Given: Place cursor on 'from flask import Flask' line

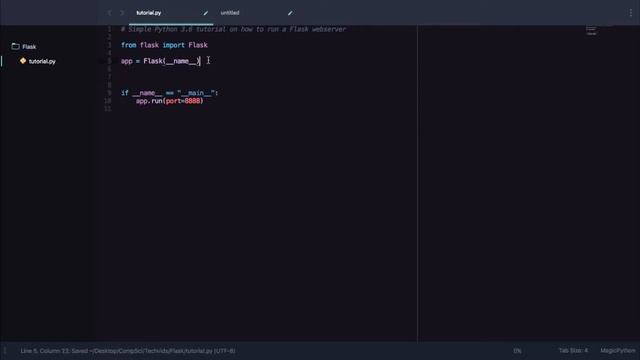Looking at the screenshot, I should [x=164, y=45].
